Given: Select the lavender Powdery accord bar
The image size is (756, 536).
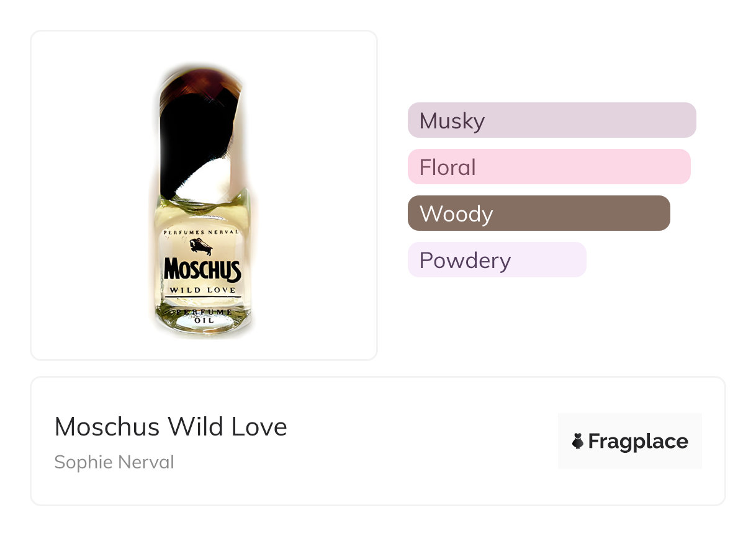Looking at the screenshot, I should click(497, 260).
